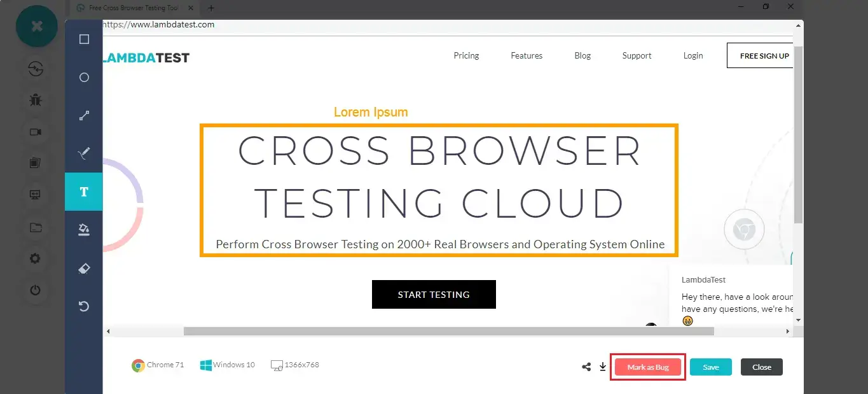Undo the last annotation

pyautogui.click(x=84, y=307)
